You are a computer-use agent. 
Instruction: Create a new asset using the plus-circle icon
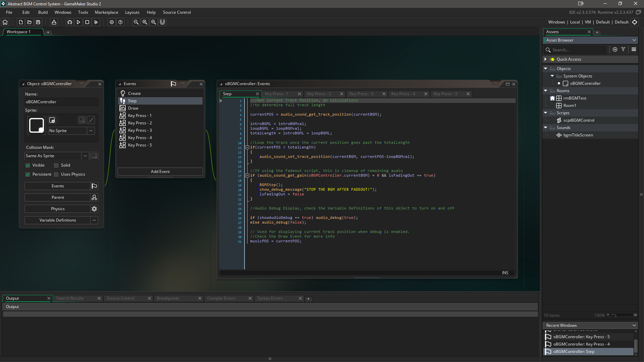click(615, 49)
